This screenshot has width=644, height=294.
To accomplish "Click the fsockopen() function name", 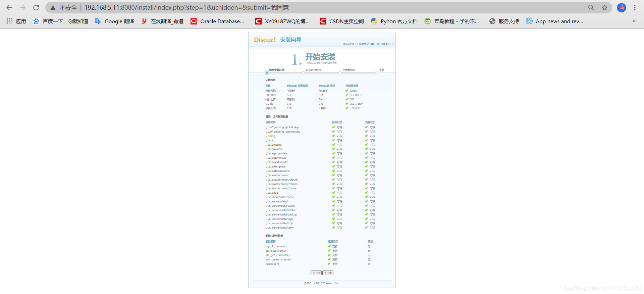I will click(x=273, y=264).
